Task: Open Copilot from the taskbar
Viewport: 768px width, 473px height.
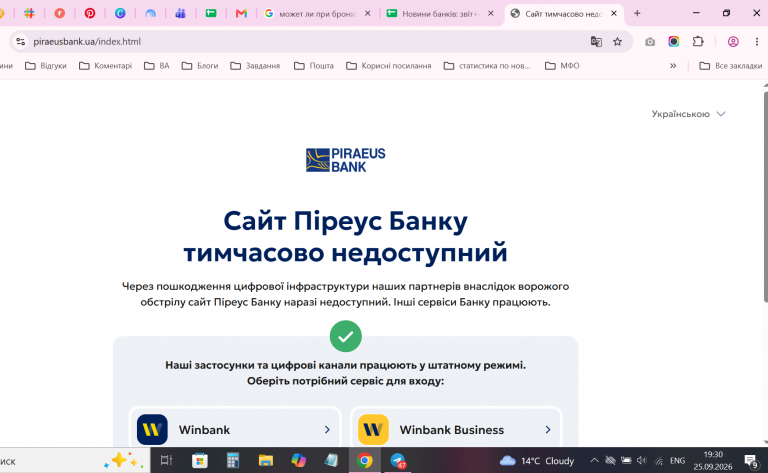Action: (x=298, y=461)
